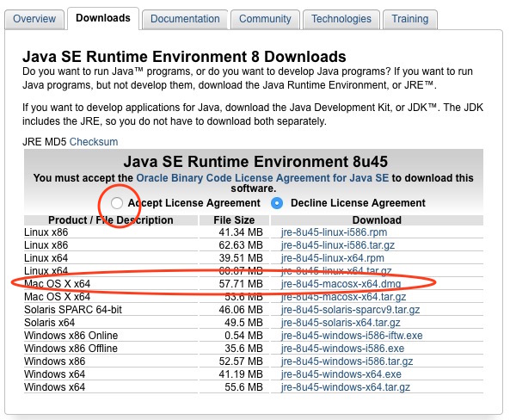Download jre-8u45-linux-x64.tar.gz
The width and height of the screenshot is (510, 420).
pyautogui.click(x=336, y=271)
